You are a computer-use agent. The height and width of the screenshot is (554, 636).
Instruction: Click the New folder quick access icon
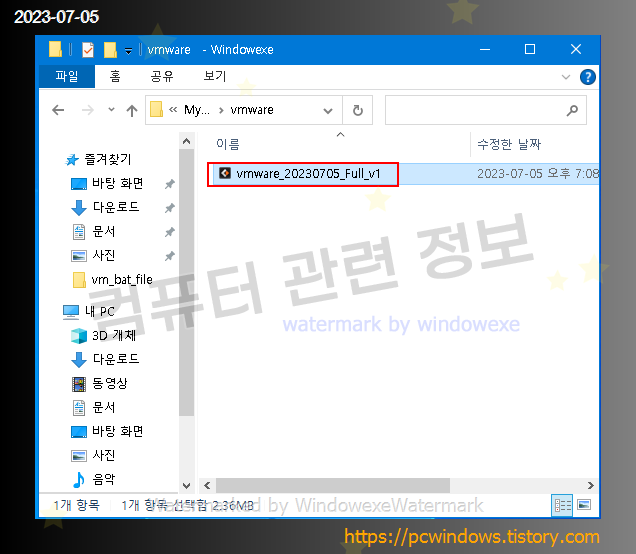[110, 50]
